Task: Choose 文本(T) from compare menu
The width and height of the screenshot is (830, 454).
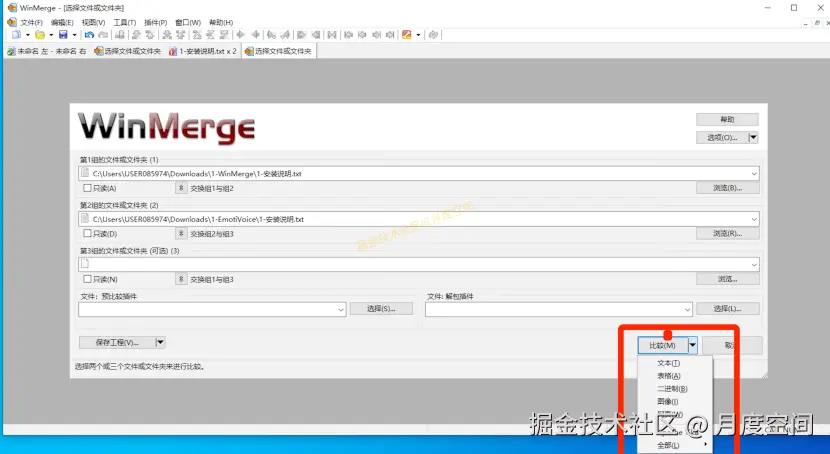Action: point(668,363)
